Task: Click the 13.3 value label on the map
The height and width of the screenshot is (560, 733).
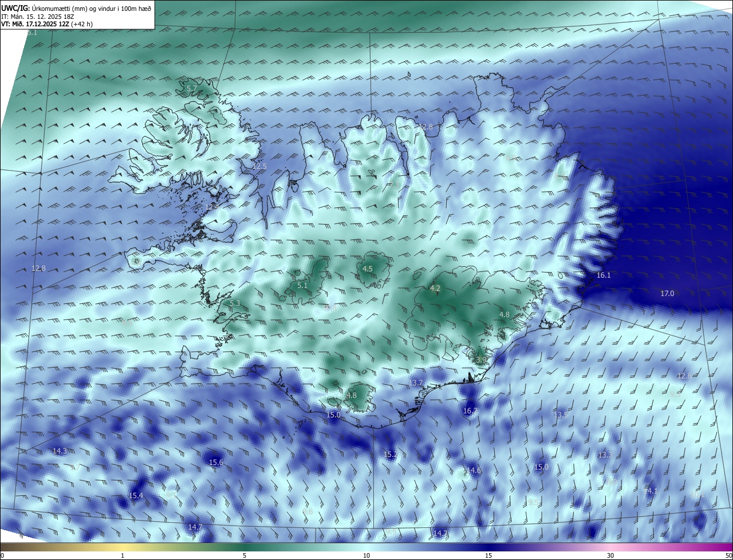Action: click(x=605, y=455)
